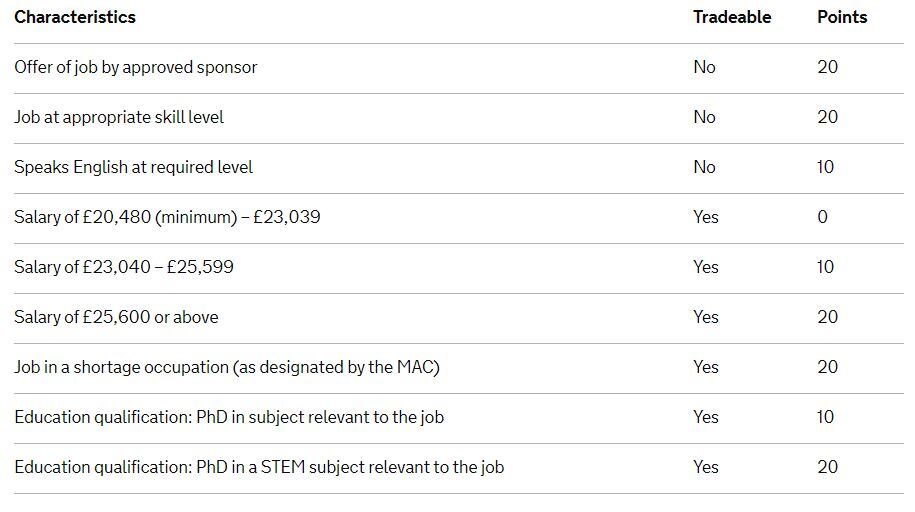Click 'PhD in subject relevant to the job' text
Viewport: 915px width, 512px height.
click(229, 417)
